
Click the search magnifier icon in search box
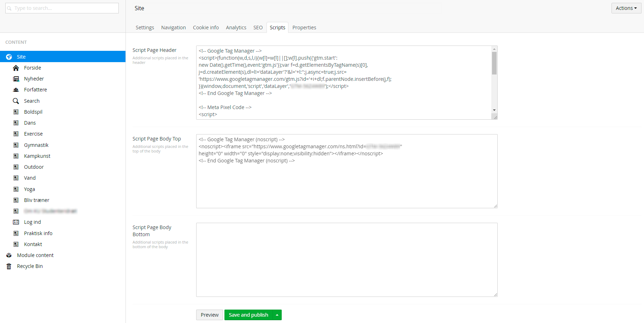[10, 8]
